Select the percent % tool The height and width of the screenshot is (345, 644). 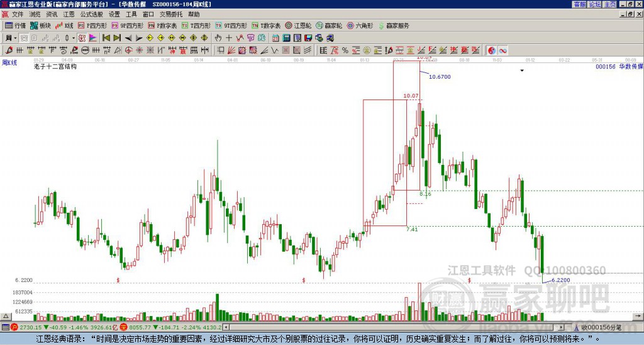pos(345,50)
